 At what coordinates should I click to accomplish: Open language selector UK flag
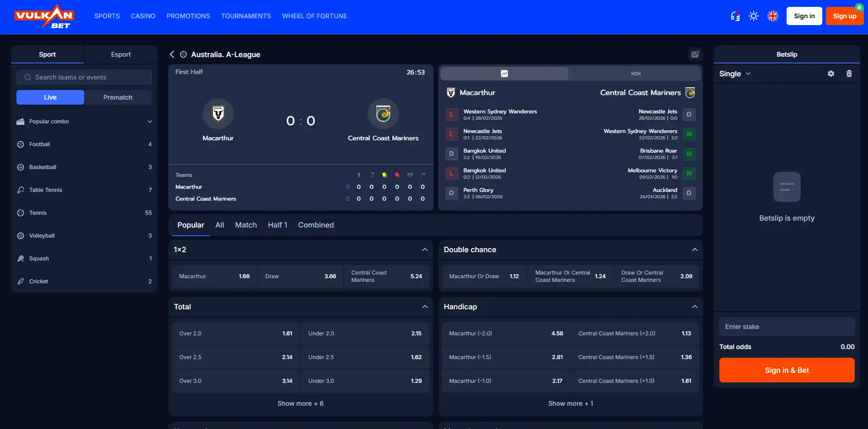click(773, 16)
